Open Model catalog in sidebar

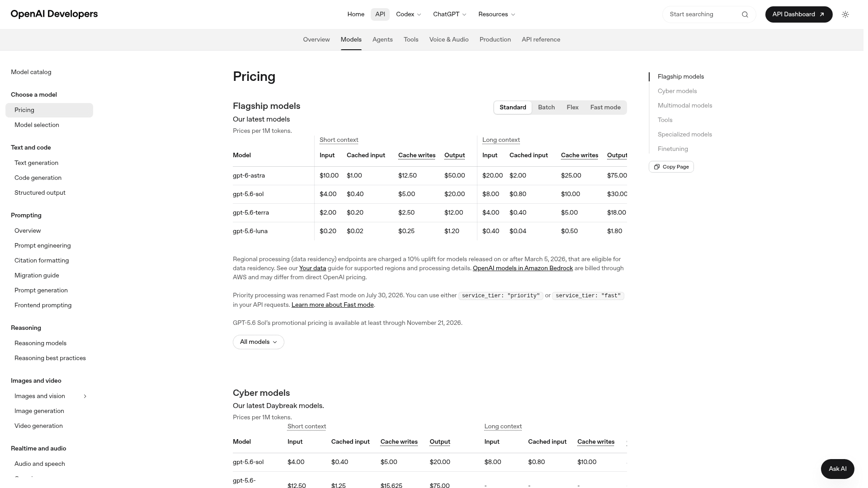pyautogui.click(x=31, y=72)
